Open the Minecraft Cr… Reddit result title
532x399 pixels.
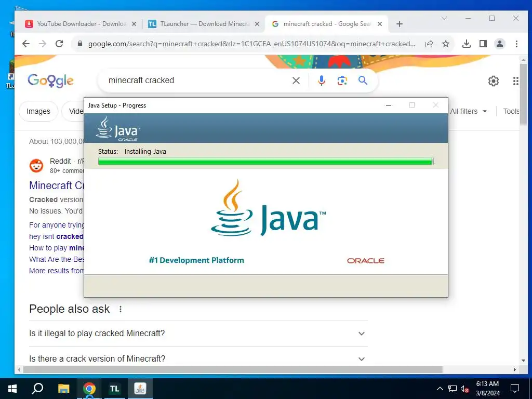56,185
